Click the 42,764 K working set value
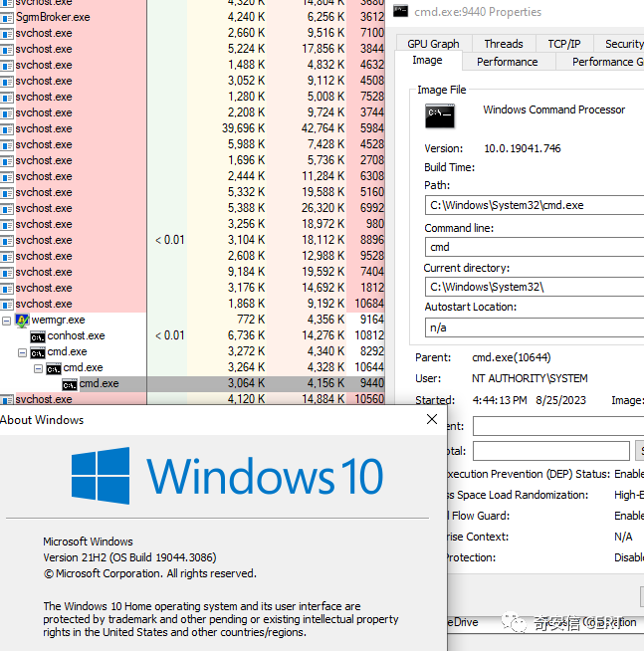 tap(323, 128)
